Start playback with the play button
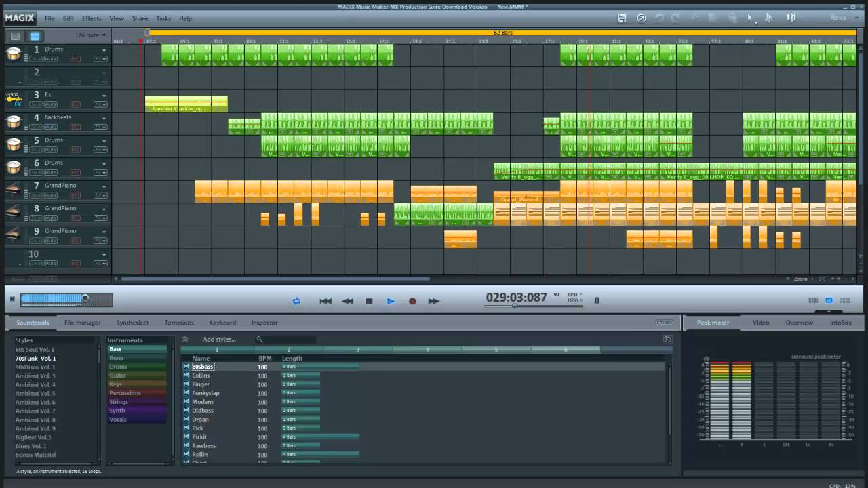This screenshot has width=868, height=488. [391, 301]
